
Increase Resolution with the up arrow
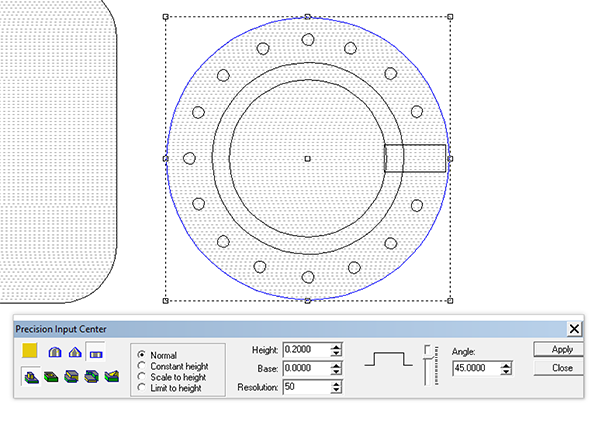(336, 384)
